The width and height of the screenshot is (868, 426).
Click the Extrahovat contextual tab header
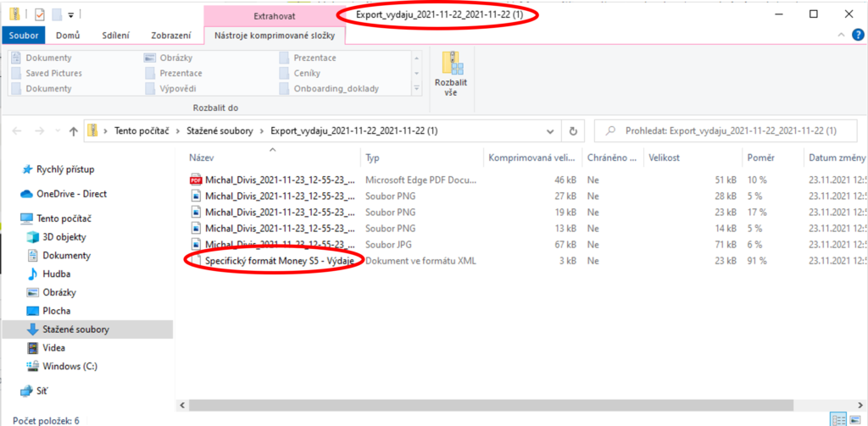pyautogui.click(x=274, y=16)
